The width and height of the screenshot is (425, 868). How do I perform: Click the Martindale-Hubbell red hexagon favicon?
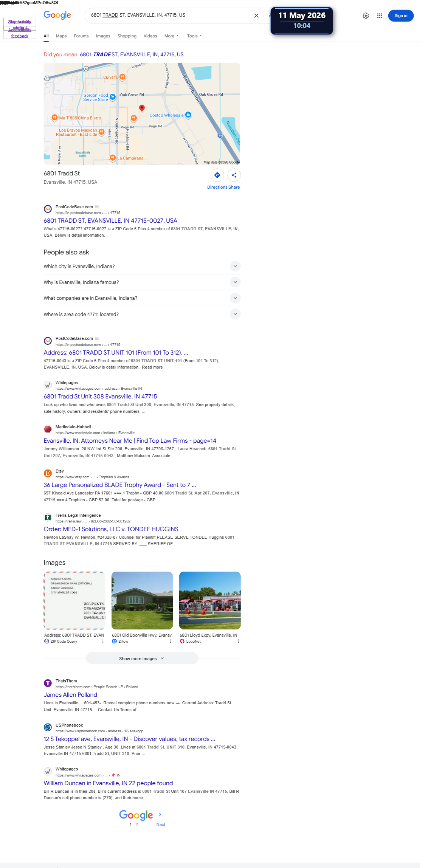click(48, 429)
